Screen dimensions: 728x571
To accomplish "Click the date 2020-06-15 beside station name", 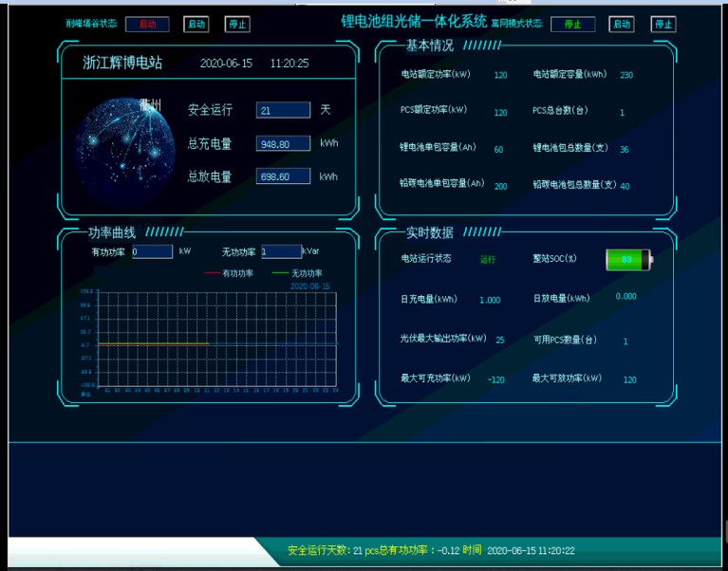I will coord(226,64).
